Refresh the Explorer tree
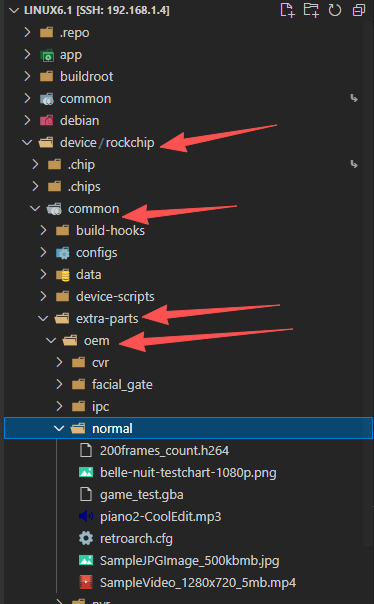 tap(334, 10)
